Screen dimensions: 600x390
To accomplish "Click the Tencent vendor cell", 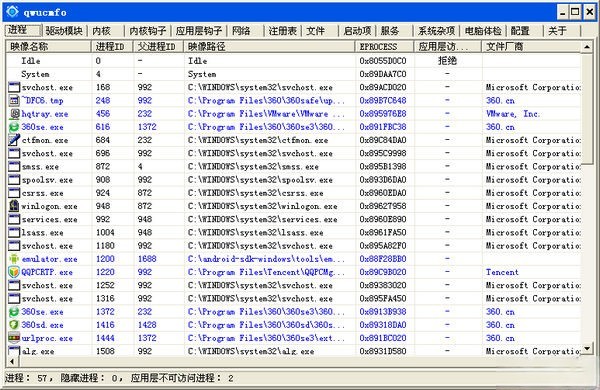I will (502, 272).
